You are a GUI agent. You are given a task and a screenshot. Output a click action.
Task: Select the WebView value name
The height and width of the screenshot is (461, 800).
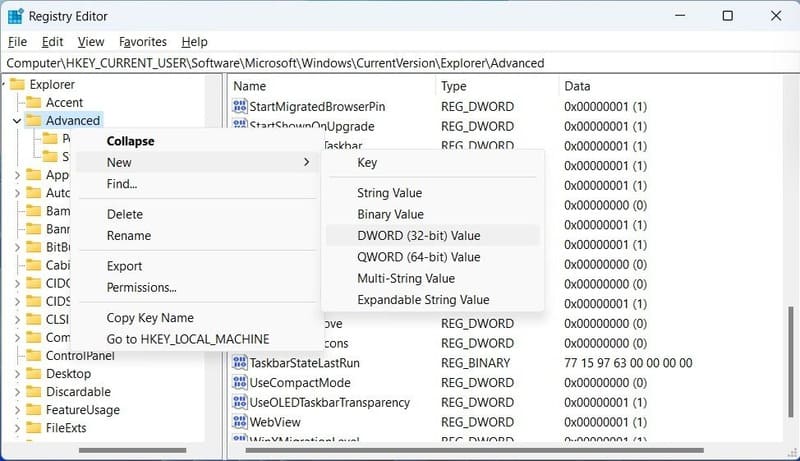(x=275, y=422)
